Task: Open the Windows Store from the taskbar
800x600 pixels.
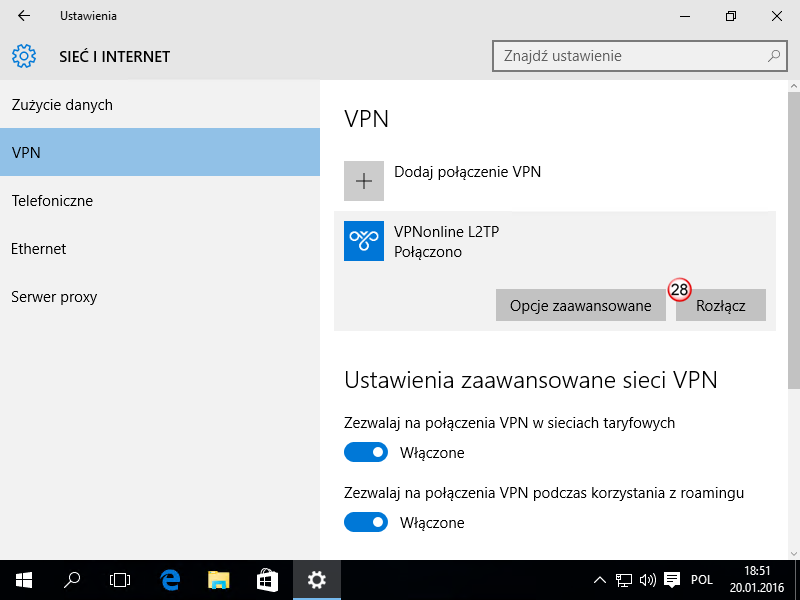Action: [267, 580]
